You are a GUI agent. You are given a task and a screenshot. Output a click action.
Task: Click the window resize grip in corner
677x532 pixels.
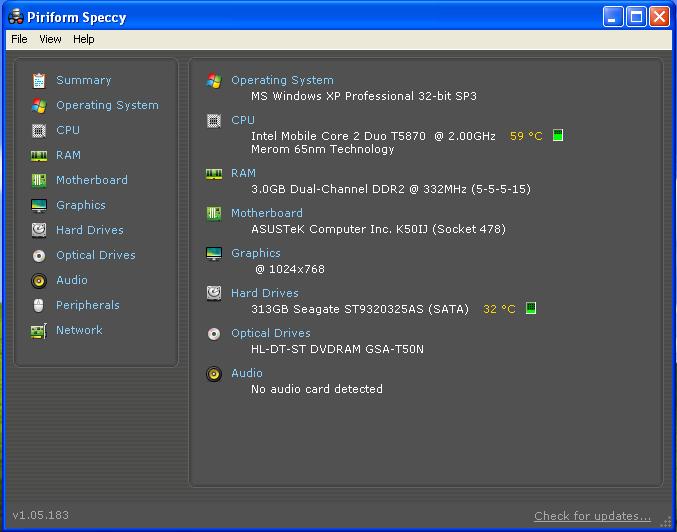[667, 522]
